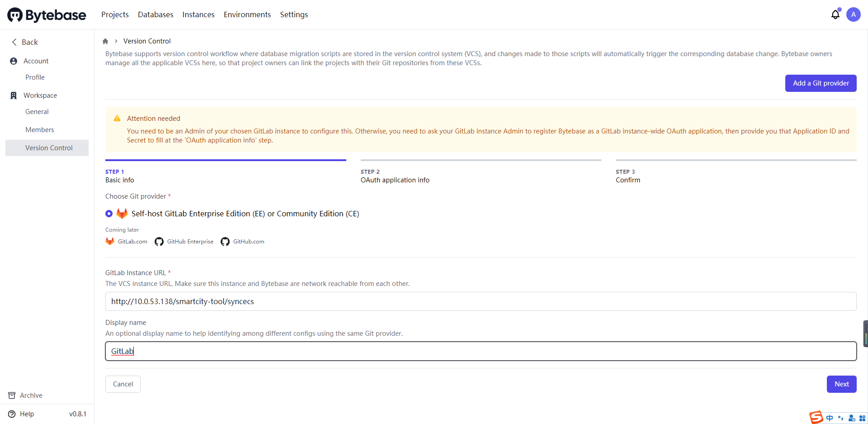Click the Workspace building icon

coord(14,95)
